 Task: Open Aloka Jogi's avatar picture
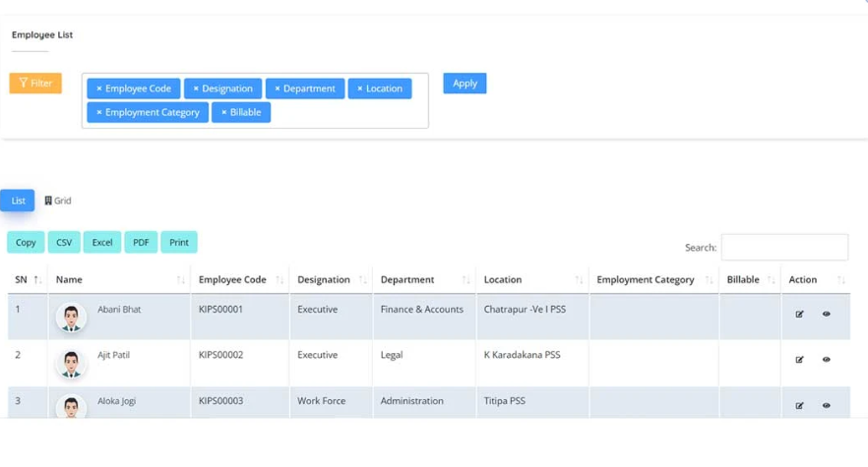pyautogui.click(x=71, y=407)
